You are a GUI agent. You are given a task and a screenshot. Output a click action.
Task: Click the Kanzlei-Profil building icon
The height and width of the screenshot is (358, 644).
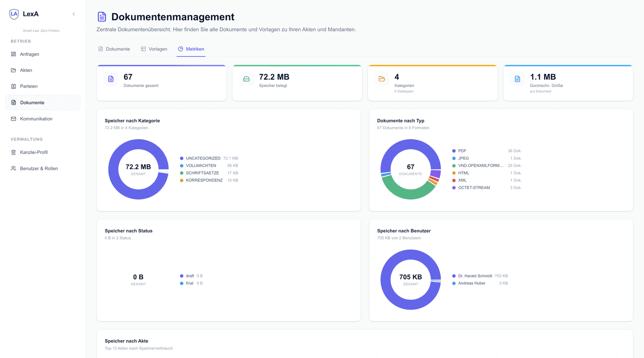click(13, 152)
